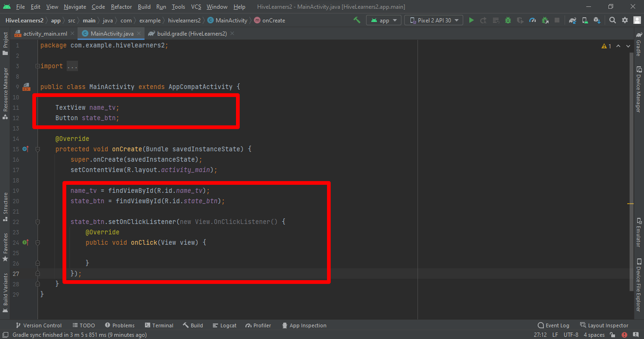
Task: Close the build.gradle tab
Action: (x=233, y=34)
